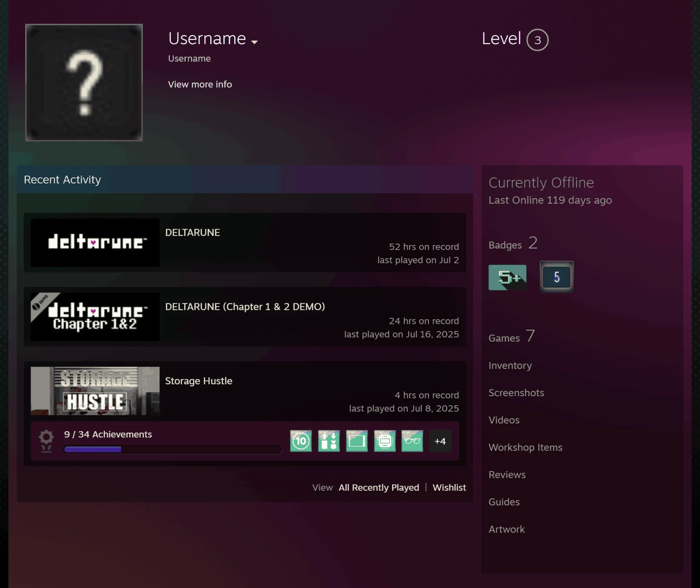The height and width of the screenshot is (588, 700).
Task: Click the empty-frame achievement icon
Action: [x=357, y=441]
